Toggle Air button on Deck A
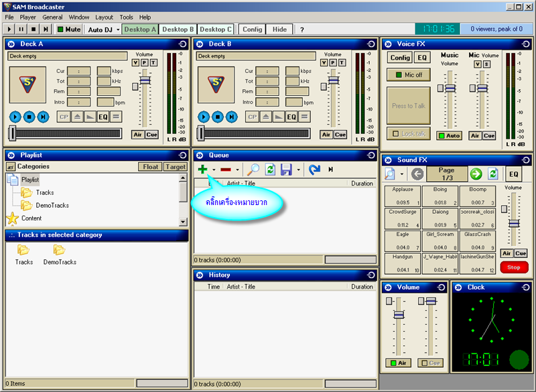Screen dimensions: 536x392 point(138,135)
